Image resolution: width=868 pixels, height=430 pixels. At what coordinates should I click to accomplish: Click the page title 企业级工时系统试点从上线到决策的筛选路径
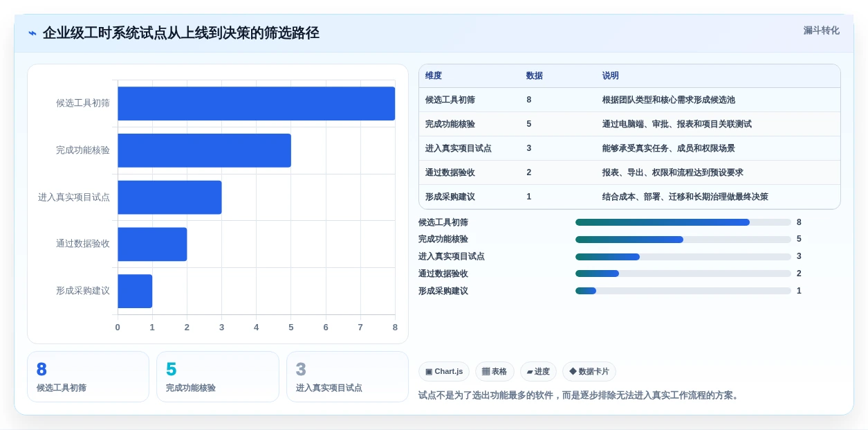click(181, 33)
